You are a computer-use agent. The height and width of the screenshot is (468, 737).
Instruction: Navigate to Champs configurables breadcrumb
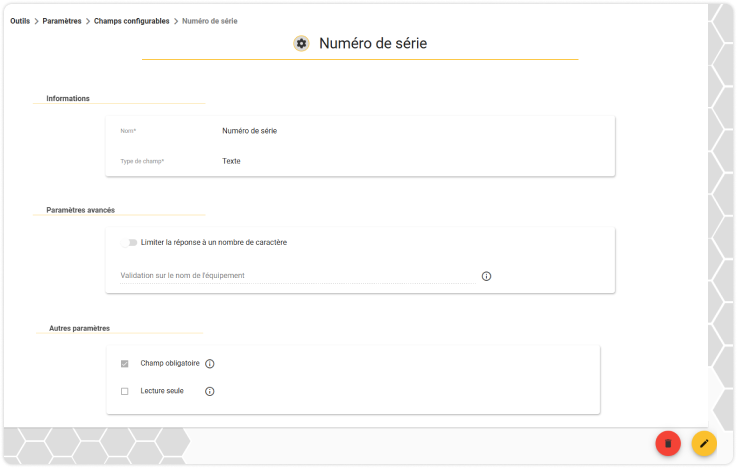click(131, 21)
